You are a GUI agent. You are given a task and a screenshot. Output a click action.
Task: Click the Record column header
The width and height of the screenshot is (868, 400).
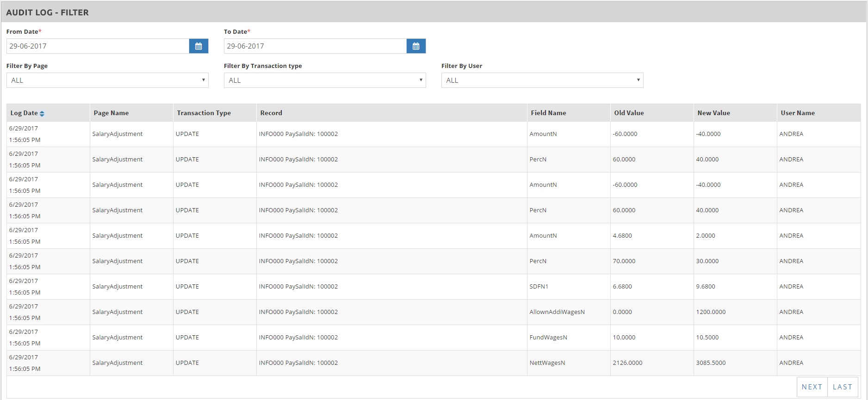[271, 113]
